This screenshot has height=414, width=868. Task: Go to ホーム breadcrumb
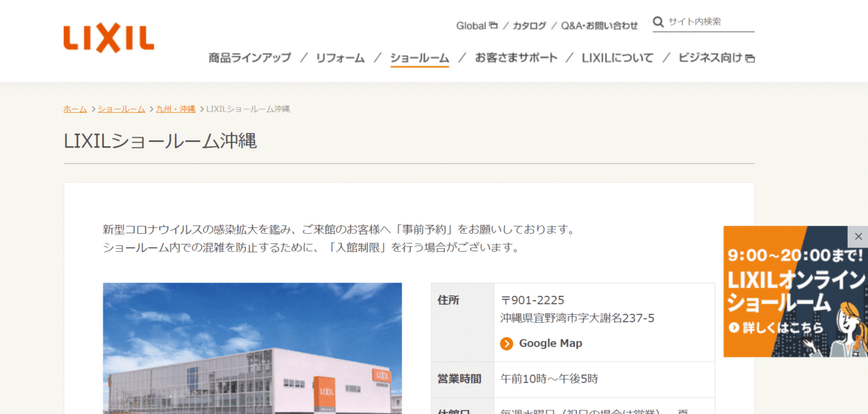point(75,109)
